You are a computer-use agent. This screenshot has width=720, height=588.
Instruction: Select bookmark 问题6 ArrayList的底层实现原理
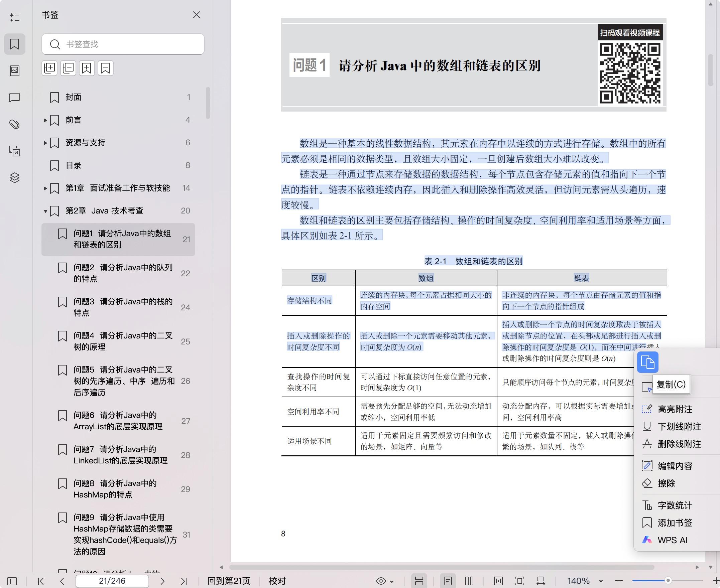118,421
